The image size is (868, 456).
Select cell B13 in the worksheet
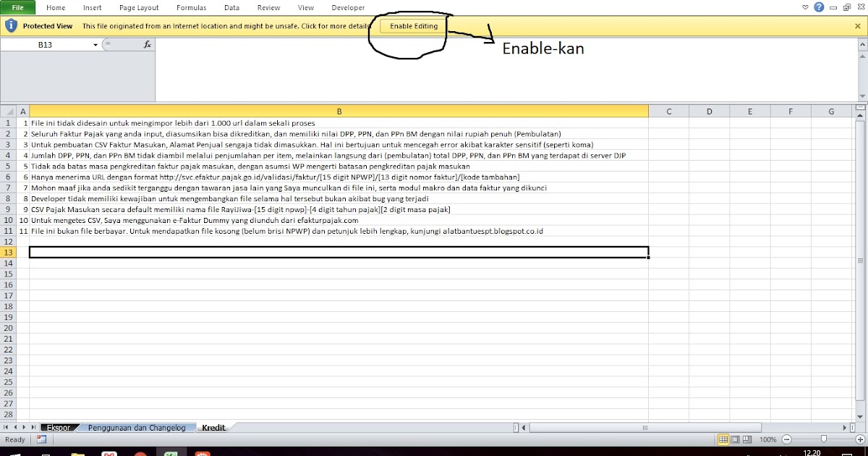(339, 250)
